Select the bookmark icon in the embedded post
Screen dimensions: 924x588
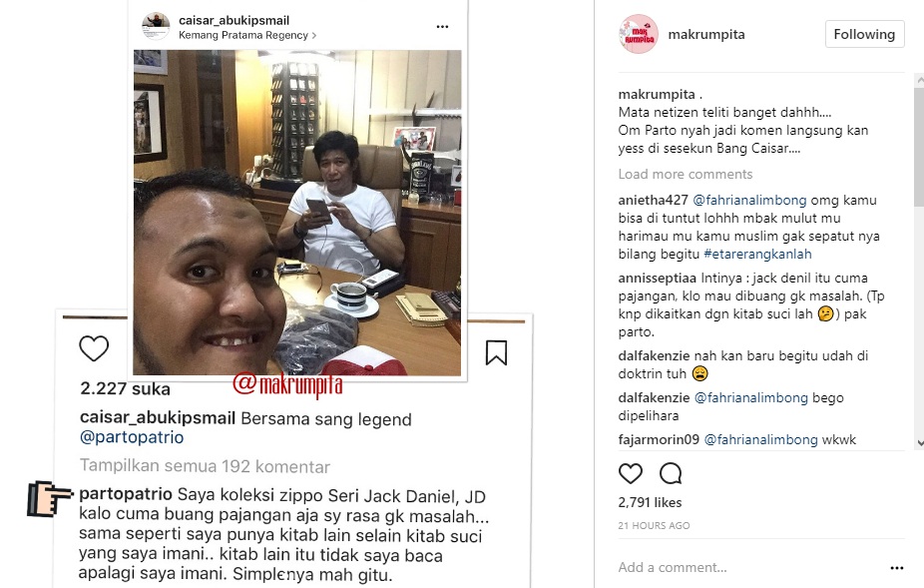pos(496,352)
